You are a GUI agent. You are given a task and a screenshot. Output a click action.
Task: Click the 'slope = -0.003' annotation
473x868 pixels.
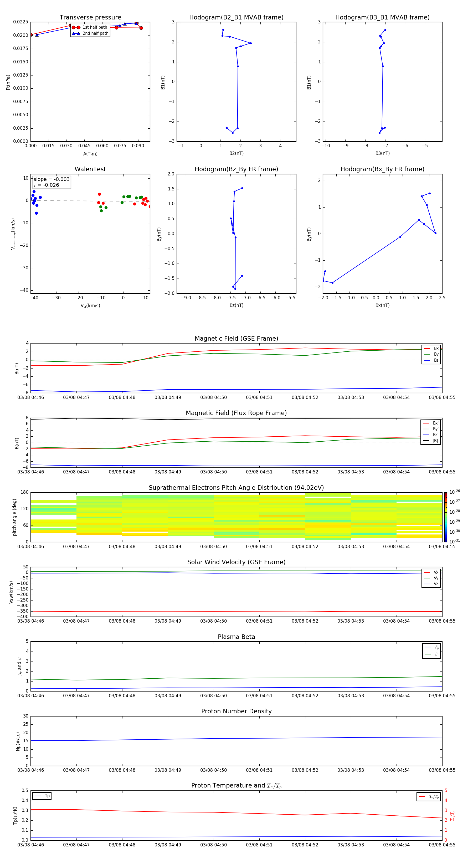(52, 179)
